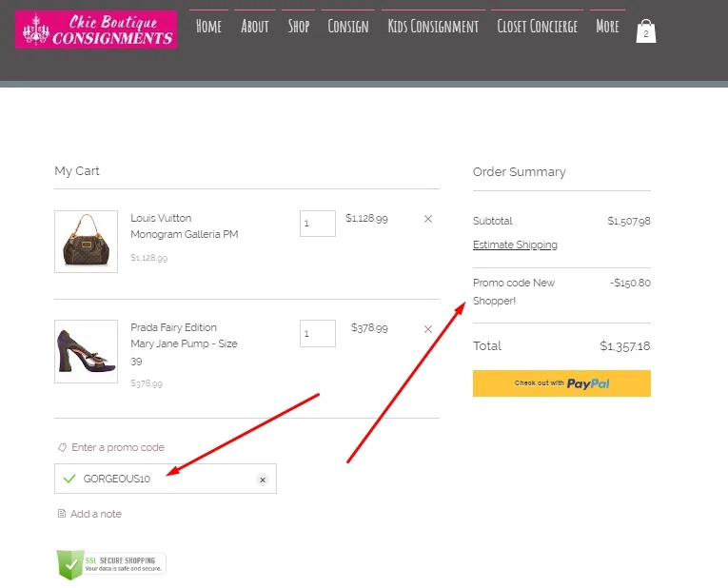Open the About menu item
Image resolution: width=728 pixels, height=588 pixels.
coord(255,26)
